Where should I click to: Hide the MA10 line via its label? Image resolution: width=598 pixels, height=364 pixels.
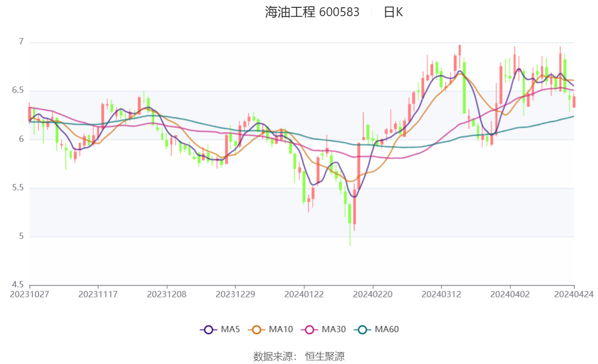tap(280, 329)
